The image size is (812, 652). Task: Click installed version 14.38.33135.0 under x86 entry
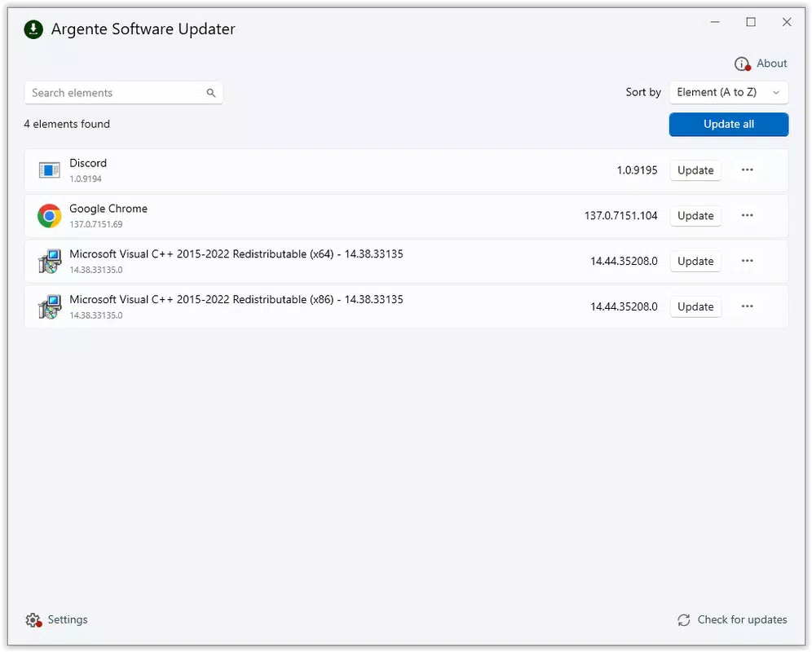click(96, 315)
